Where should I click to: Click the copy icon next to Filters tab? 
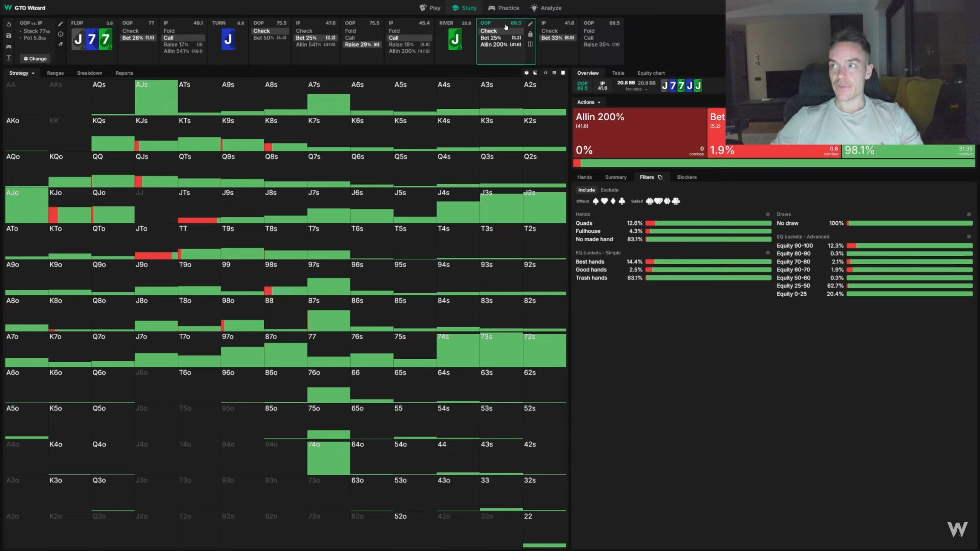[x=660, y=177]
